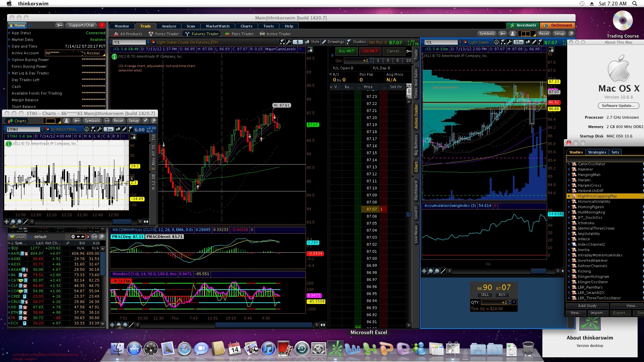
Task: Zoom in on the main /CL range chart
Action: (x=119, y=325)
